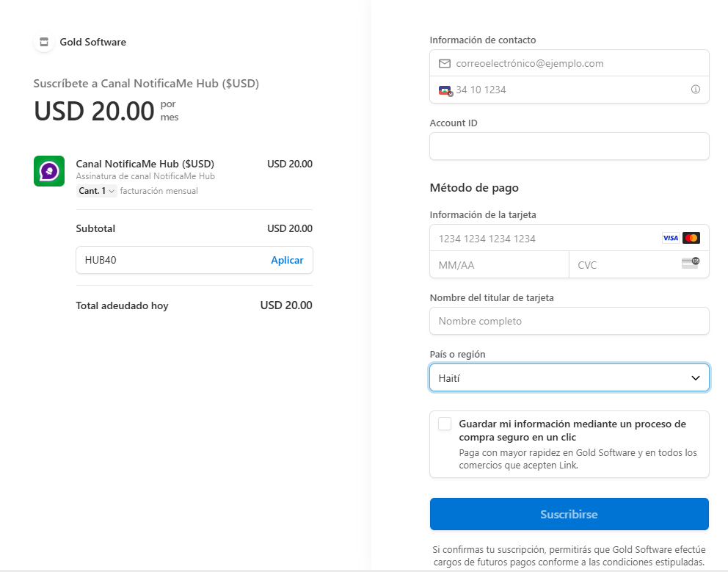Open the Haiti flag phone country selector
This screenshot has height=572, width=728.
pos(445,90)
